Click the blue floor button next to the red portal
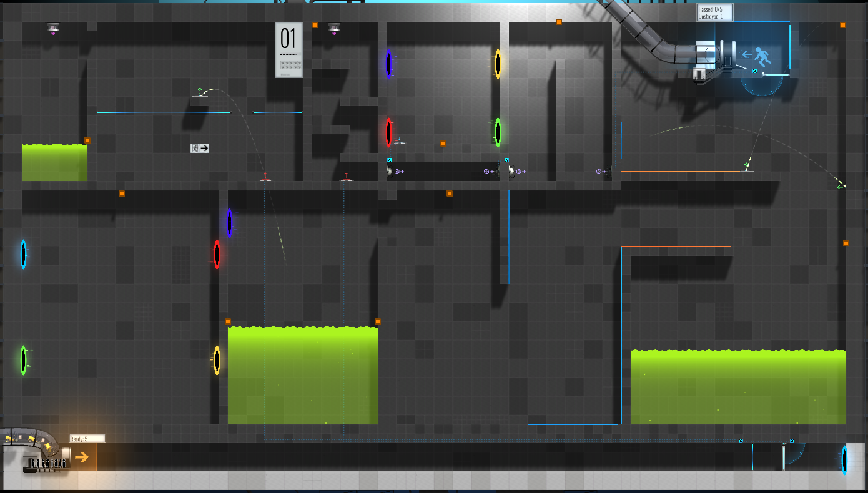Screen dimensions: 868x493 click(x=400, y=141)
